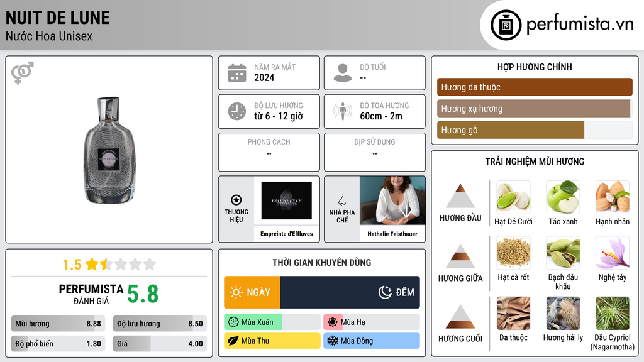
Task: Click the Mùa Xuân season label
Action: coord(257,322)
